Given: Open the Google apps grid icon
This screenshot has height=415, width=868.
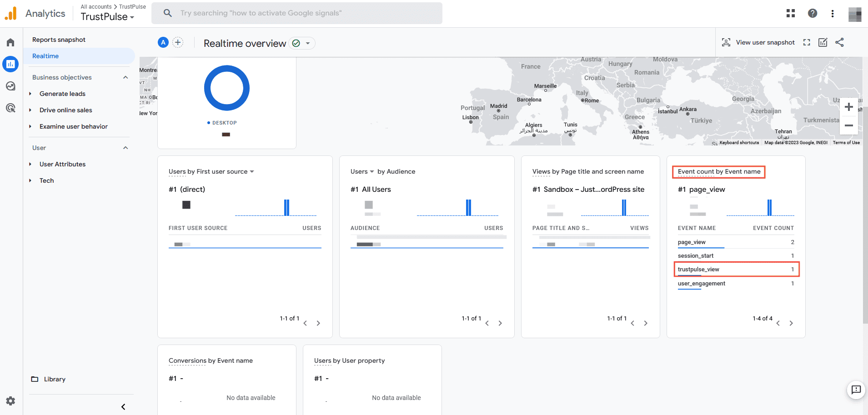Looking at the screenshot, I should coord(791,13).
